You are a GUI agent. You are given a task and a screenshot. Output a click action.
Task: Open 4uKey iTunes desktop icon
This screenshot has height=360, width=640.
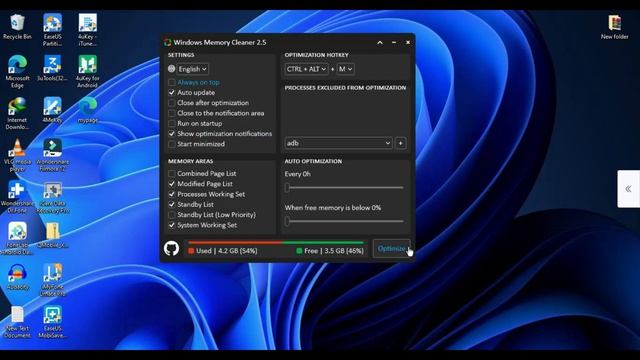pyautogui.click(x=87, y=30)
